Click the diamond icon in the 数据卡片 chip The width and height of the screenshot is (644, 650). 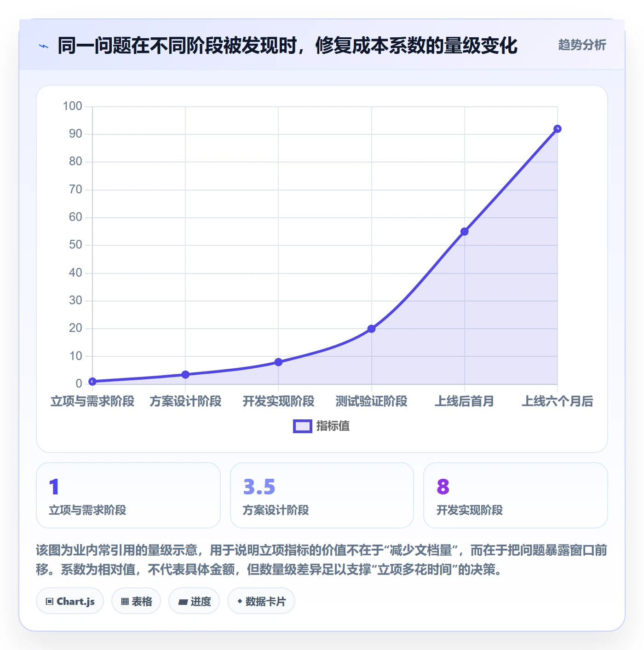coord(240,601)
